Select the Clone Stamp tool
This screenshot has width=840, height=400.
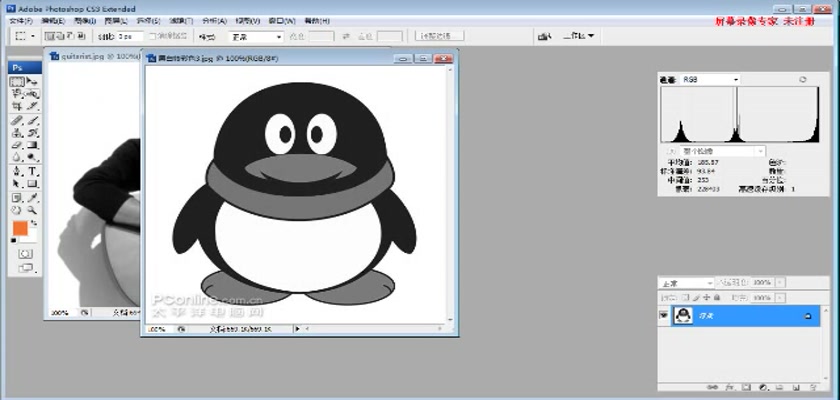pos(18,132)
